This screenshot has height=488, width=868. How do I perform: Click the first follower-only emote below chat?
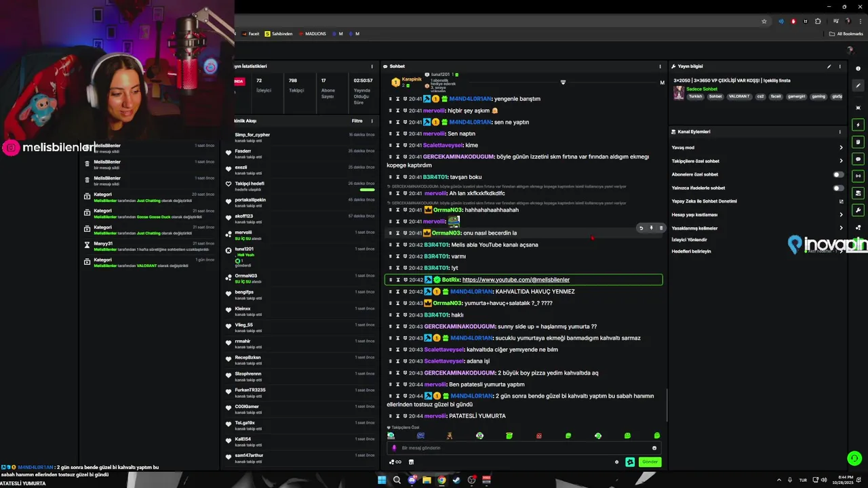(391, 436)
